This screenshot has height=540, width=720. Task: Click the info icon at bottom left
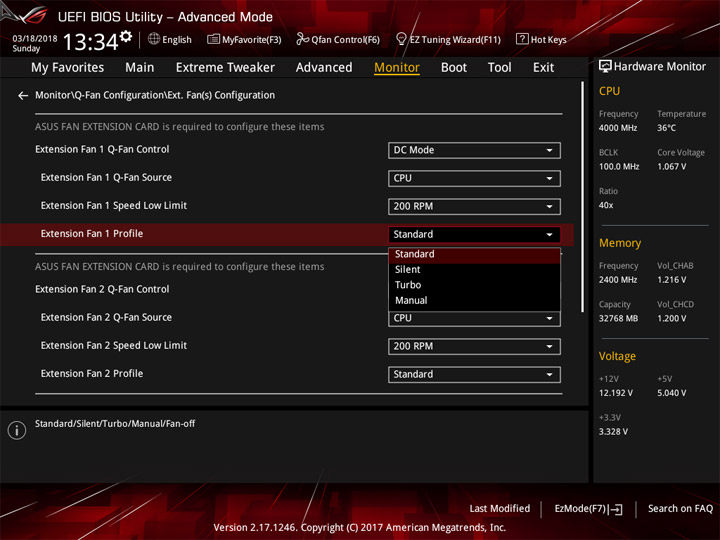[17, 430]
